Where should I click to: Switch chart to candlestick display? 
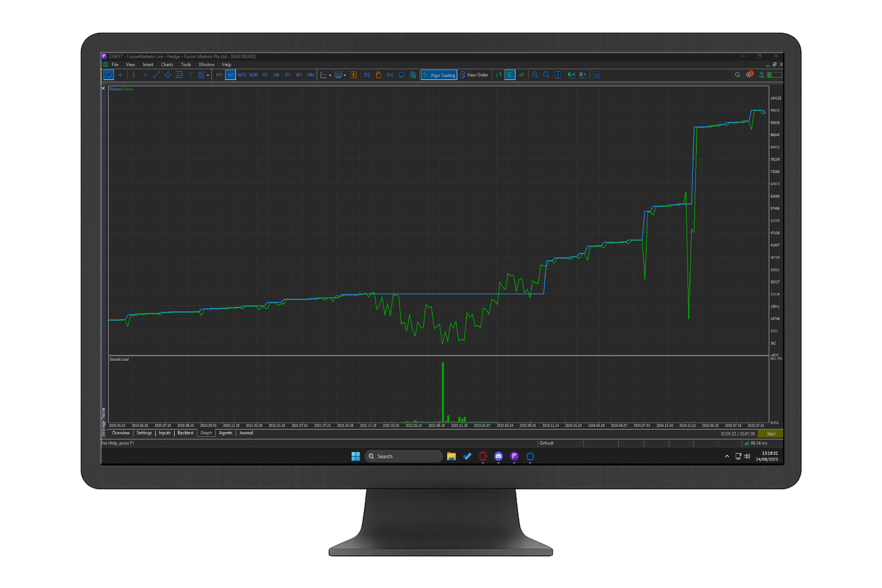coord(510,75)
